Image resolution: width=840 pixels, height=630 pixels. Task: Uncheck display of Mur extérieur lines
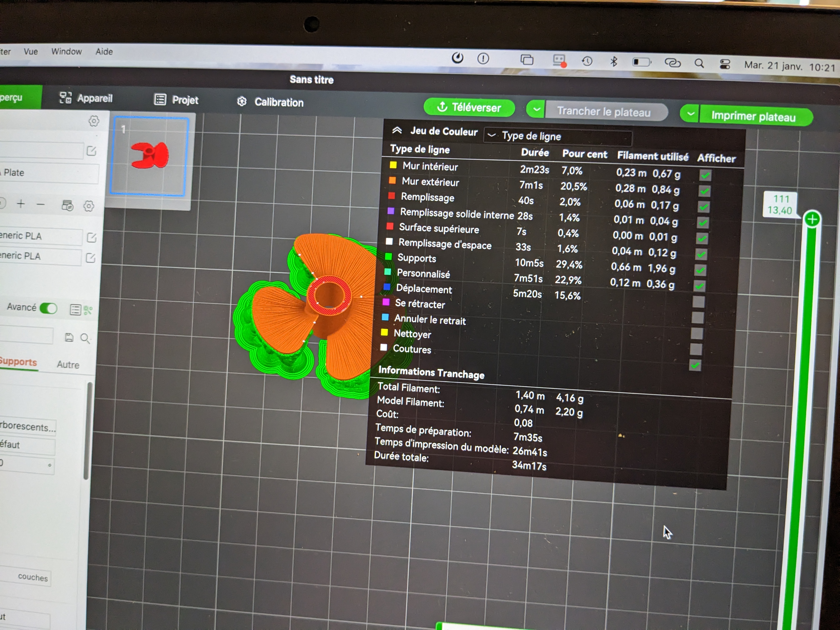[x=705, y=191]
